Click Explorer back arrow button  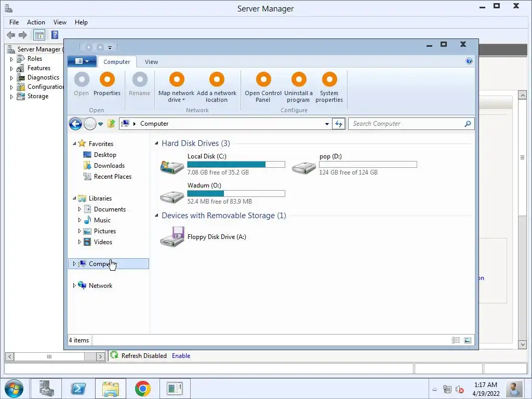75,124
